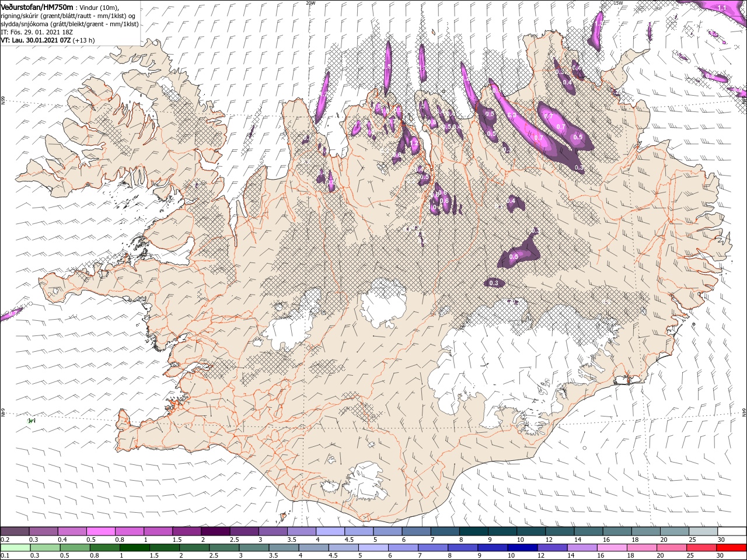Pick the darkest green 1 swatch, lower legend
Screen dimensions: 747x560
click(135, 548)
